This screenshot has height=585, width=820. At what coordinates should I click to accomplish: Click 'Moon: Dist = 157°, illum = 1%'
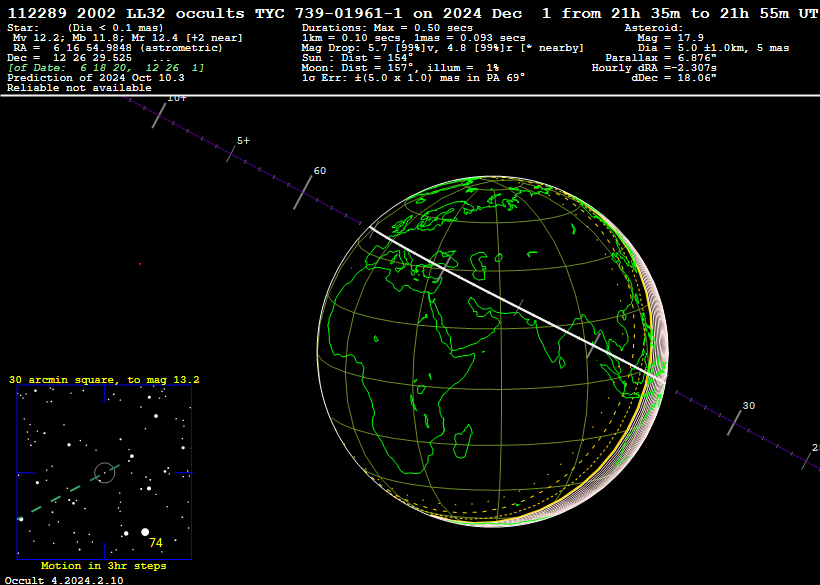[x=400, y=68]
